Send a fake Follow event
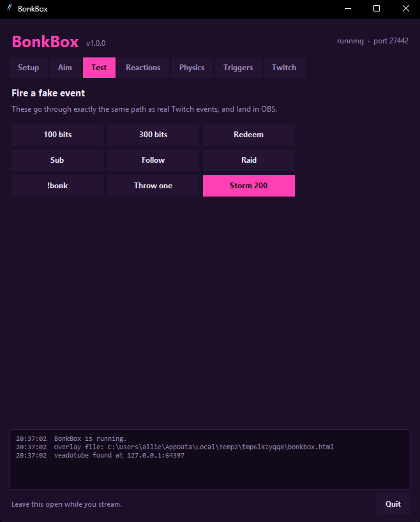Screen dimensions: 420x522 tap(153, 160)
